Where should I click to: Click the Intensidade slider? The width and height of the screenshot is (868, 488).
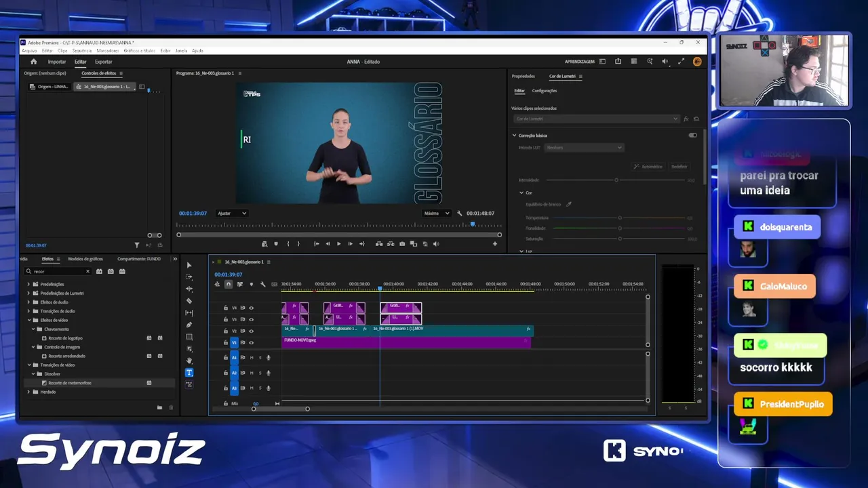pos(615,180)
